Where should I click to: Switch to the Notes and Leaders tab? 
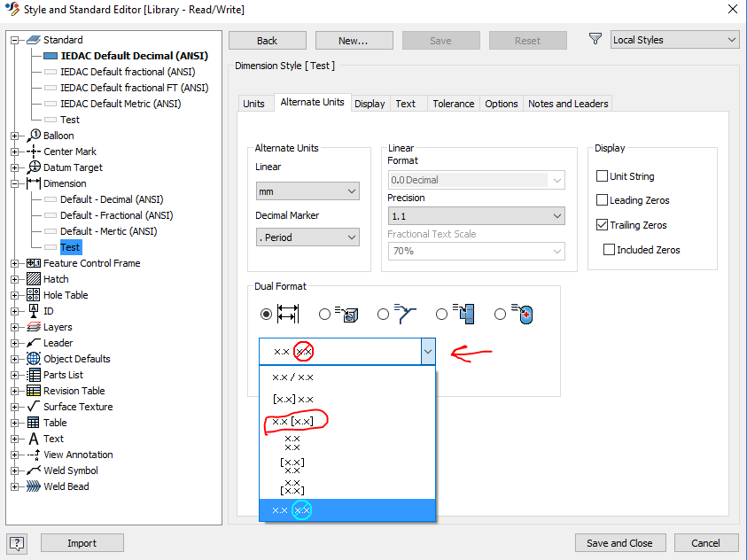[x=568, y=104]
